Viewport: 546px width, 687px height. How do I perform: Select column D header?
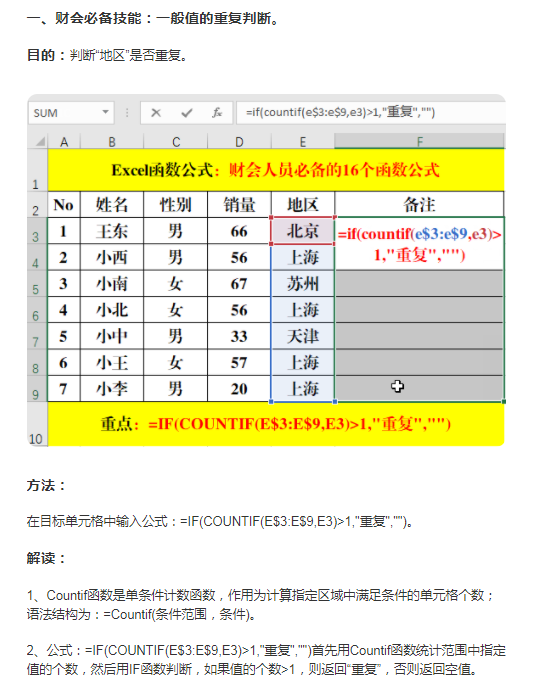pyautogui.click(x=239, y=142)
